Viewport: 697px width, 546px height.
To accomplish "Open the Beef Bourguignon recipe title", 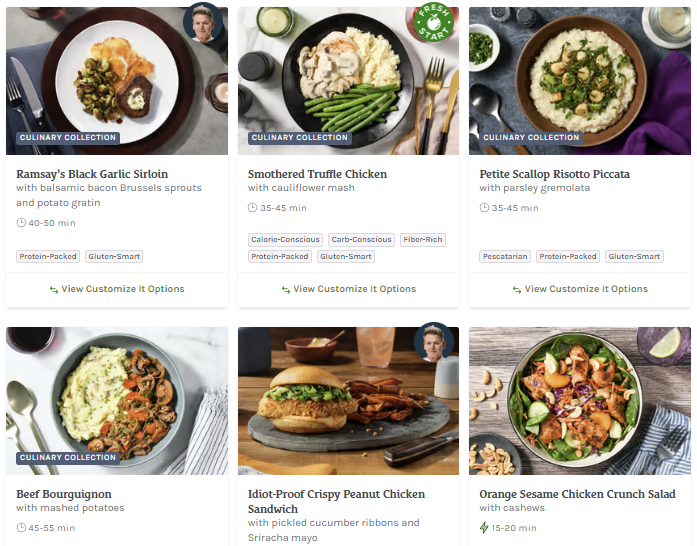I will [64, 494].
